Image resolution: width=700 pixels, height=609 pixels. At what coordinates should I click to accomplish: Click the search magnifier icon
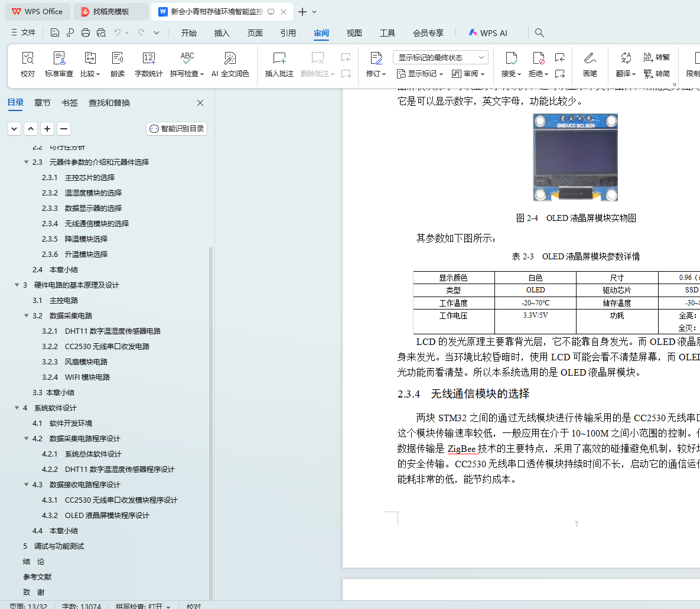pyautogui.click(x=539, y=32)
